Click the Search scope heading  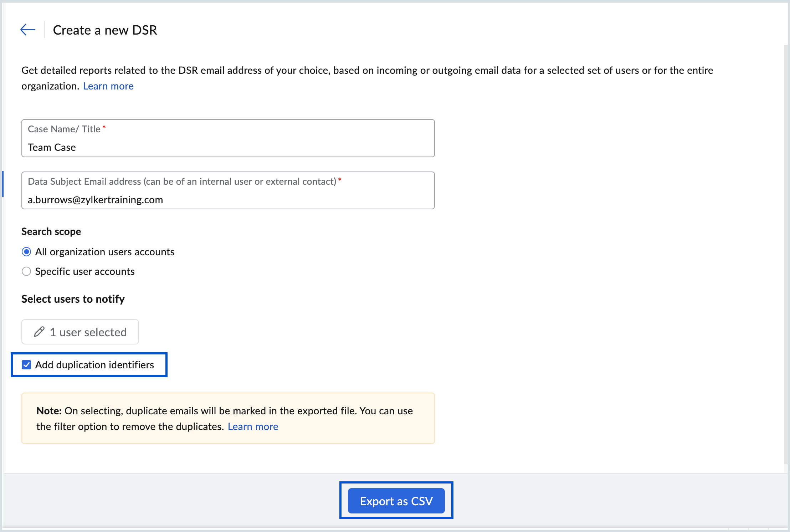[x=51, y=231]
